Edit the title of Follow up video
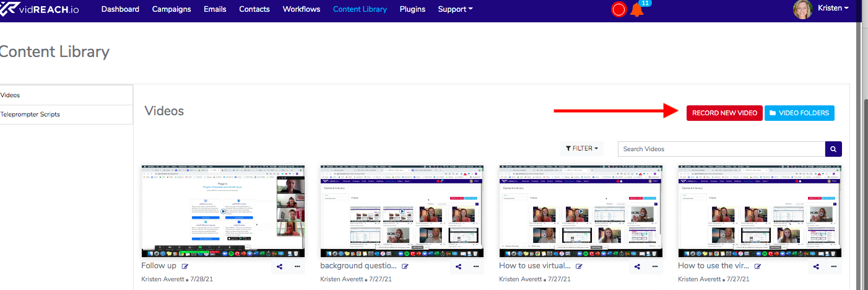The width and height of the screenshot is (868, 290). tap(184, 266)
